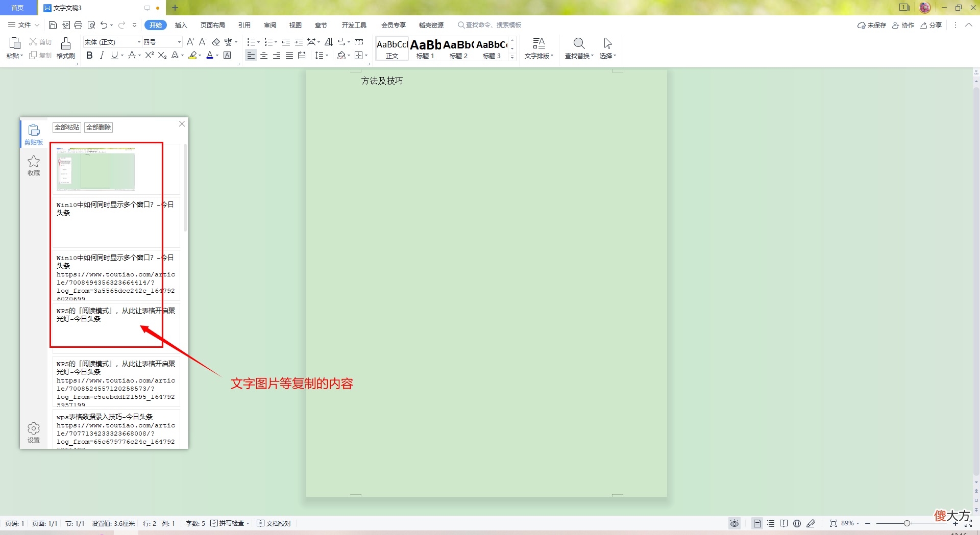This screenshot has width=980, height=535.
Task: Switch to outline view in status bar
Action: click(x=771, y=523)
